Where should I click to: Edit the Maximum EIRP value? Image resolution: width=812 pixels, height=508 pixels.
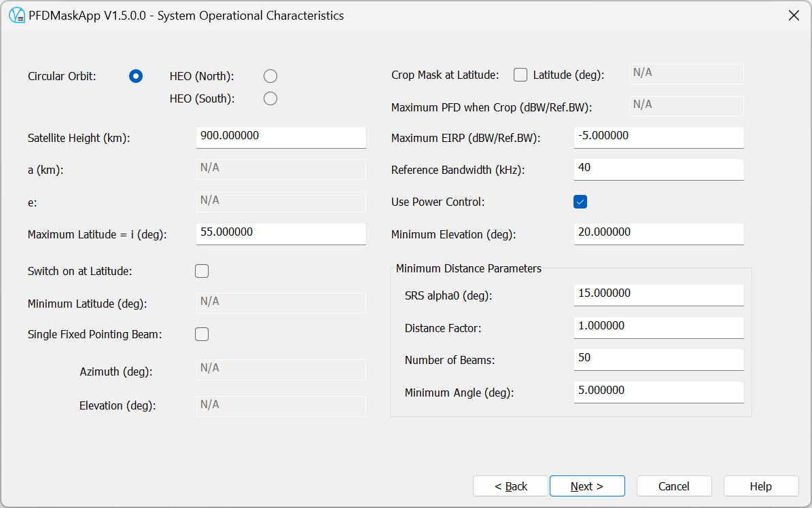658,137
